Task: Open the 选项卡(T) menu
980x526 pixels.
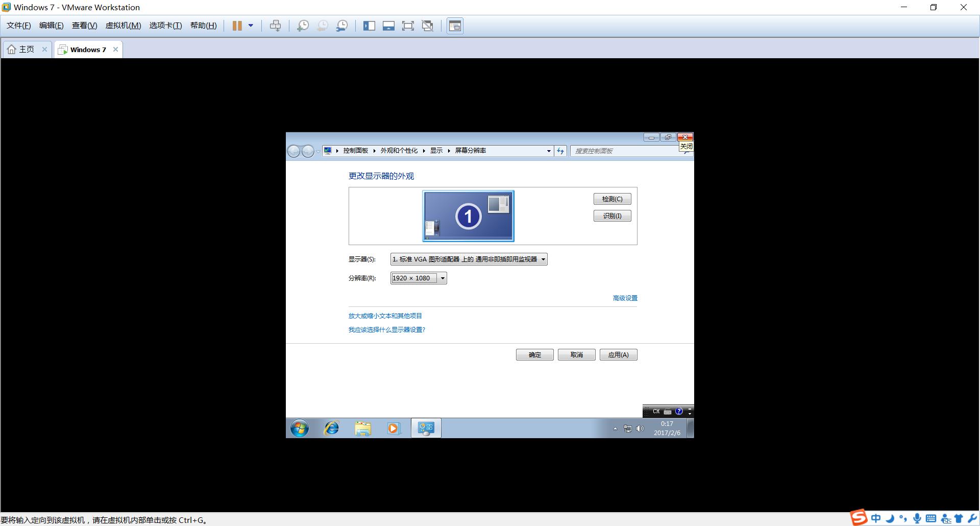Action: (165, 26)
